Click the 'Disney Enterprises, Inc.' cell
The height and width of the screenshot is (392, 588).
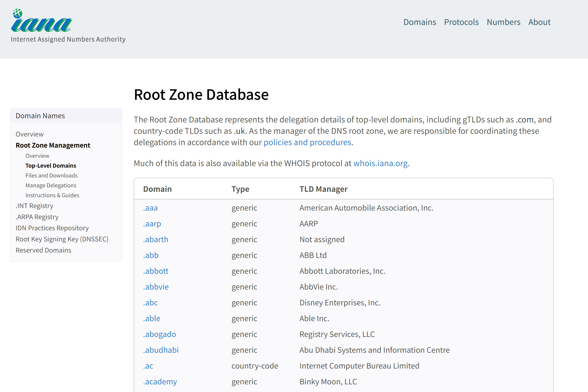[x=340, y=302]
